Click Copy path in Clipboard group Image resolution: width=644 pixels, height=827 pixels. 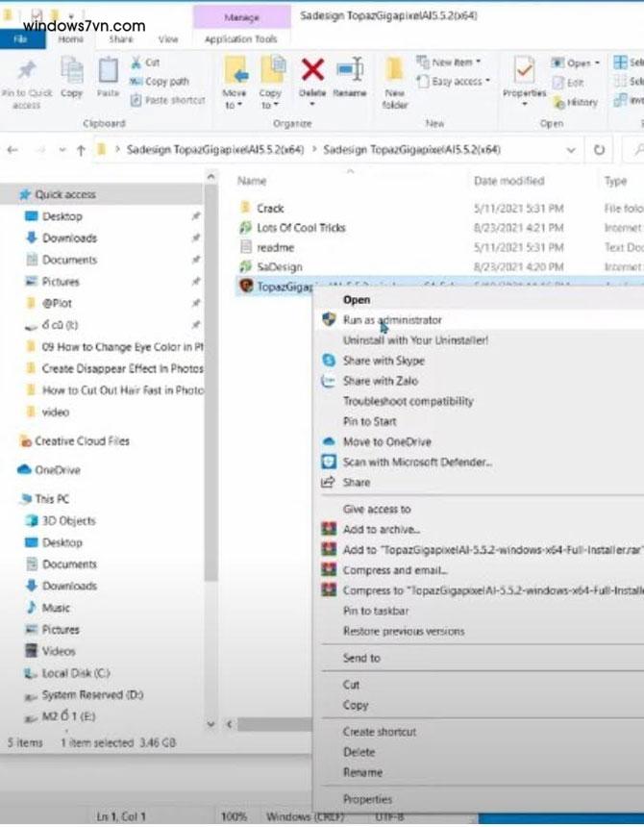point(165,82)
